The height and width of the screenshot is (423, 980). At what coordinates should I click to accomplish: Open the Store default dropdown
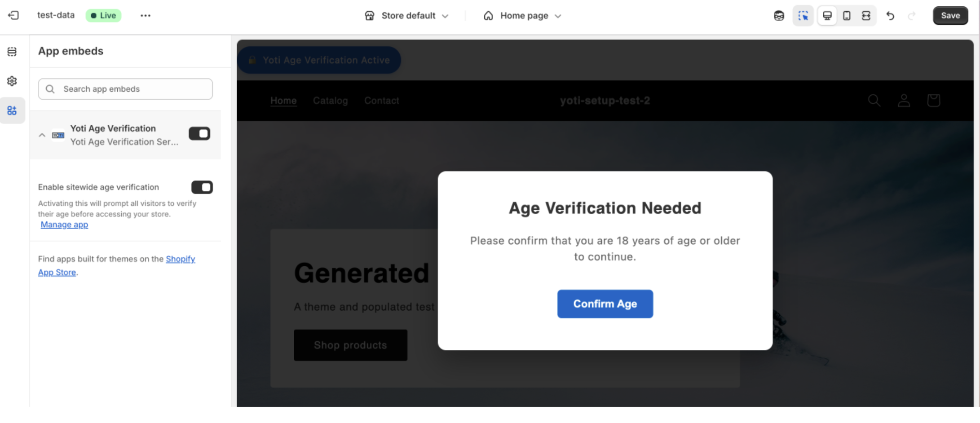[x=406, y=16]
